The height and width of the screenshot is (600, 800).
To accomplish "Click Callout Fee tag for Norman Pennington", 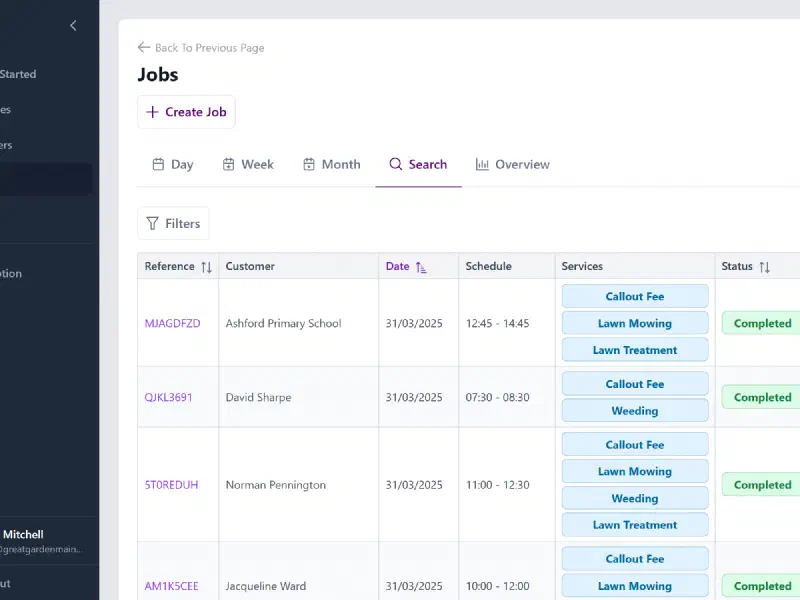I will (635, 445).
